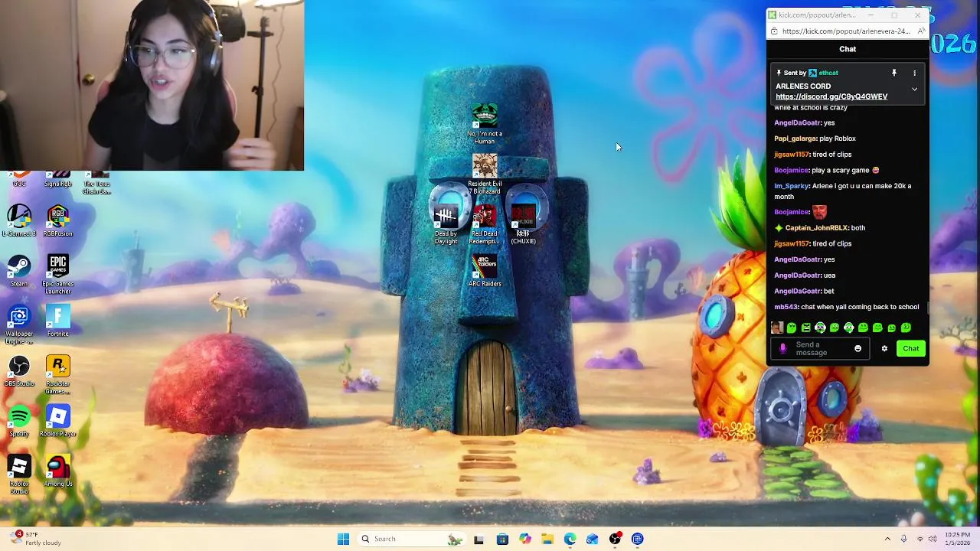Select The Texas Chain Saw desktop icon

(x=97, y=184)
